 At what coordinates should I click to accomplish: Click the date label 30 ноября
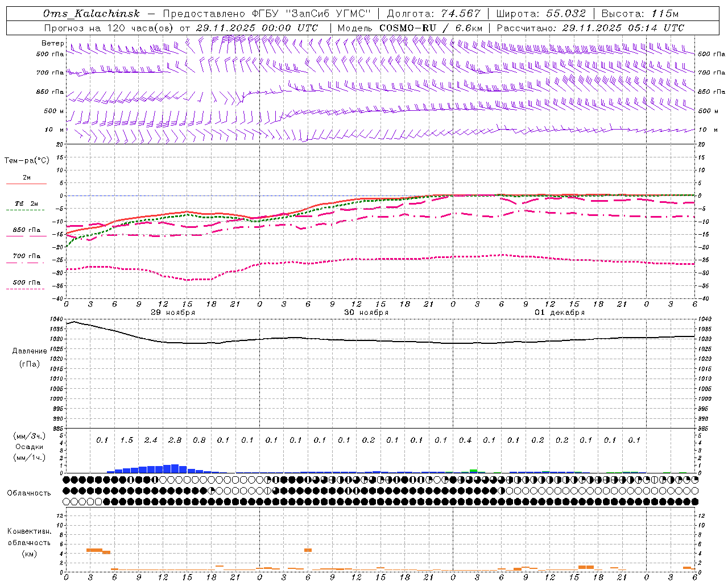click(366, 313)
